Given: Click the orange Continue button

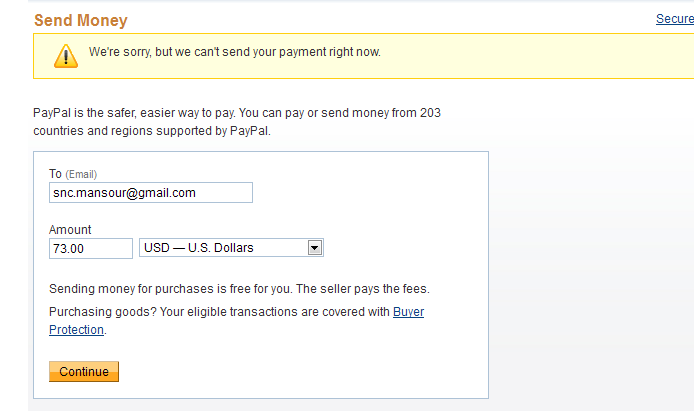Looking at the screenshot, I should (x=84, y=371).
